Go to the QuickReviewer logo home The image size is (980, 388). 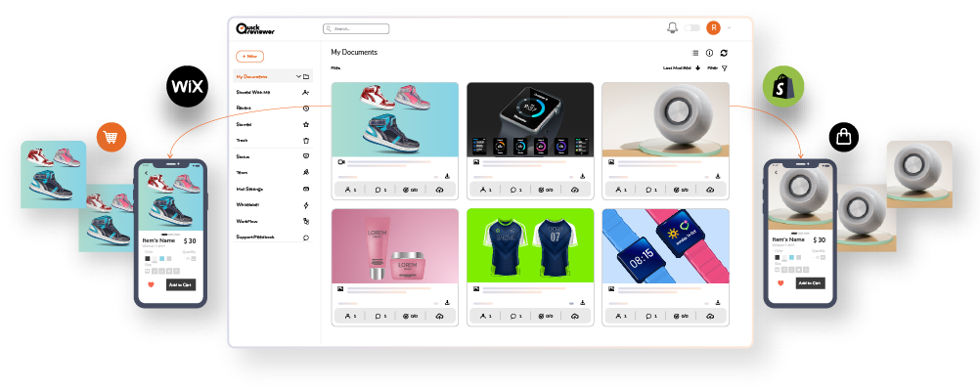pos(255,28)
